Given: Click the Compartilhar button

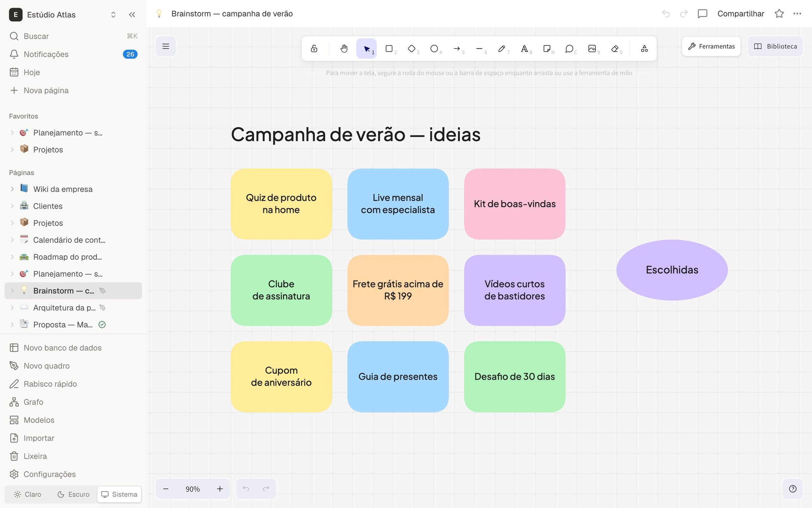Looking at the screenshot, I should (x=741, y=14).
